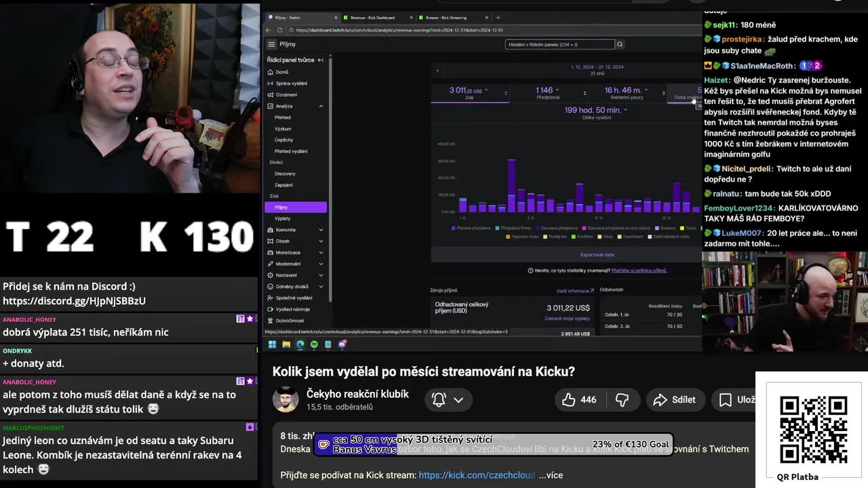868x488 pixels.
Task: Open Spotify from the taskbar
Action: point(314,344)
